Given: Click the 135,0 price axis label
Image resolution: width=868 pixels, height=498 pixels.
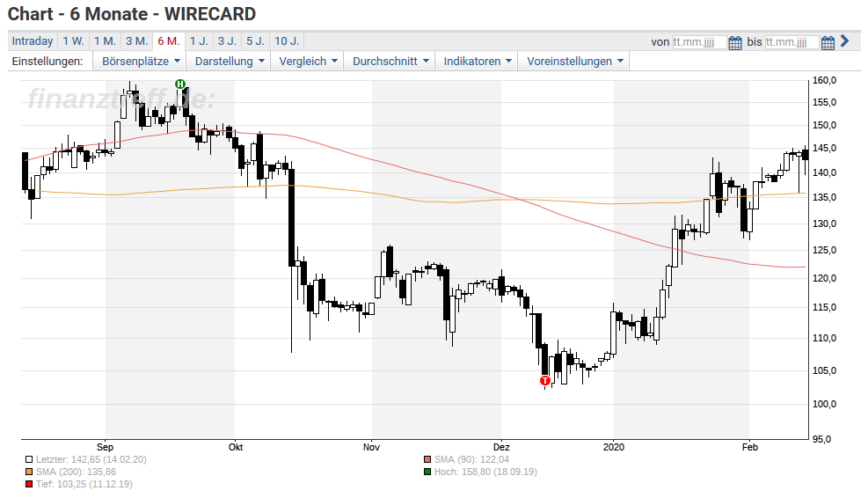Looking at the screenshot, I should tap(824, 197).
